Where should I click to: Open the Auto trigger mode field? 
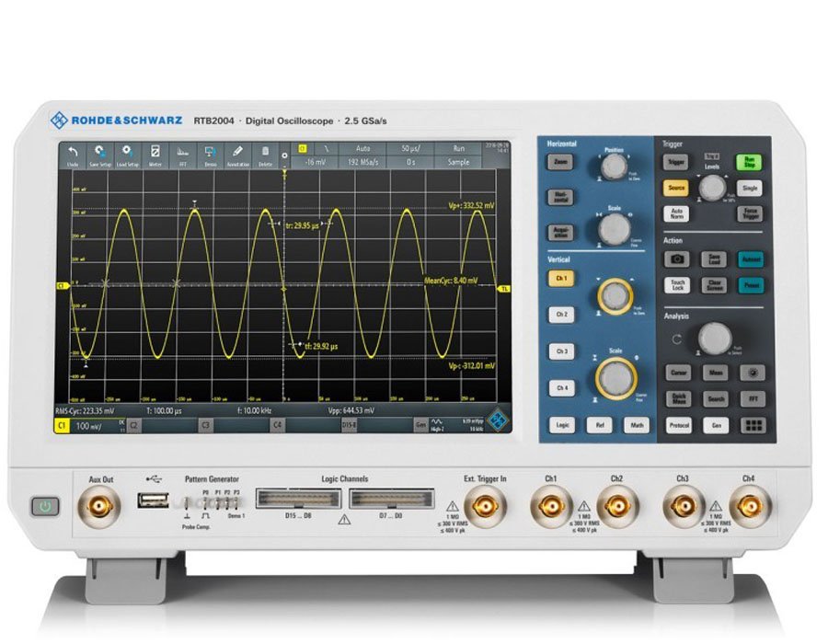362,147
